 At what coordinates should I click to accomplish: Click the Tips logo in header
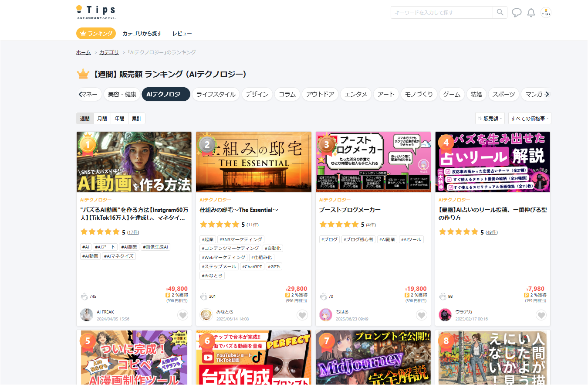point(96,12)
